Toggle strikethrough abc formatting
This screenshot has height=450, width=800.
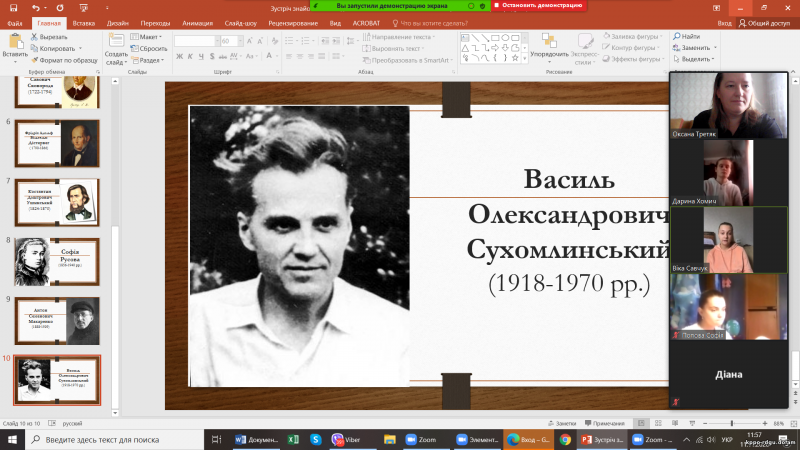click(223, 56)
